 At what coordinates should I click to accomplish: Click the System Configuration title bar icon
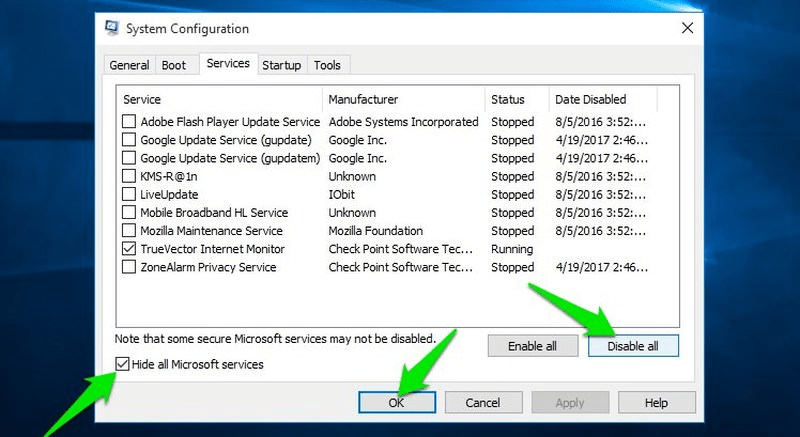coord(113,28)
